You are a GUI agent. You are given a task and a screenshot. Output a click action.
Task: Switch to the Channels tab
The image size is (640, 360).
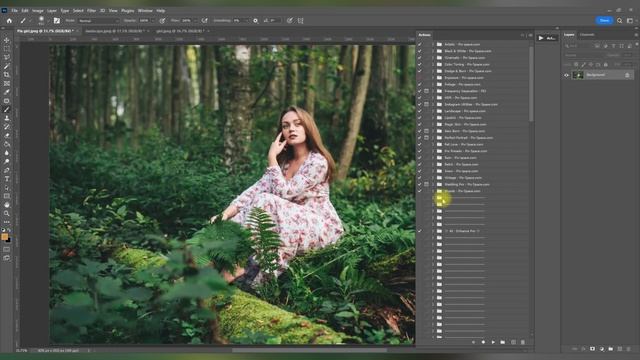click(x=587, y=35)
